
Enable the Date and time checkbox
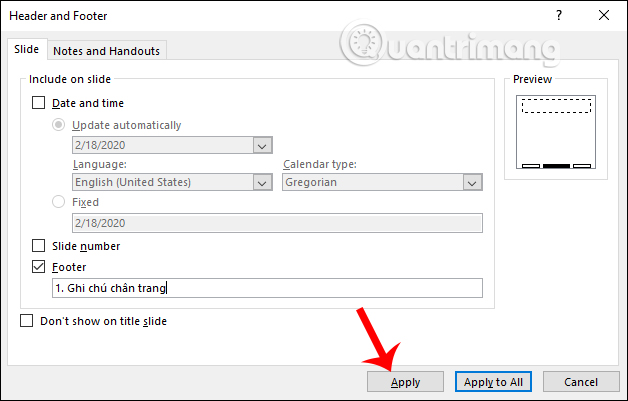pos(39,102)
